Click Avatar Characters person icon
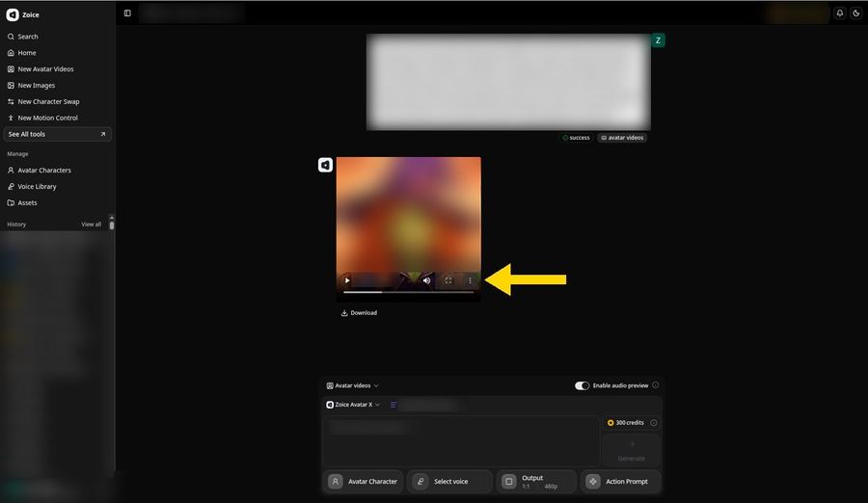 pyautogui.click(x=11, y=171)
